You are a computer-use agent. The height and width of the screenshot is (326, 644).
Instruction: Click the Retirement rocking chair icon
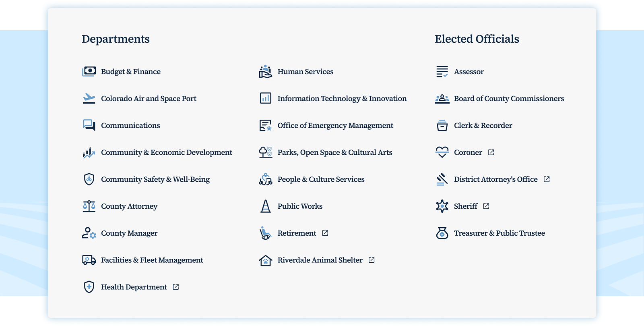265,233
